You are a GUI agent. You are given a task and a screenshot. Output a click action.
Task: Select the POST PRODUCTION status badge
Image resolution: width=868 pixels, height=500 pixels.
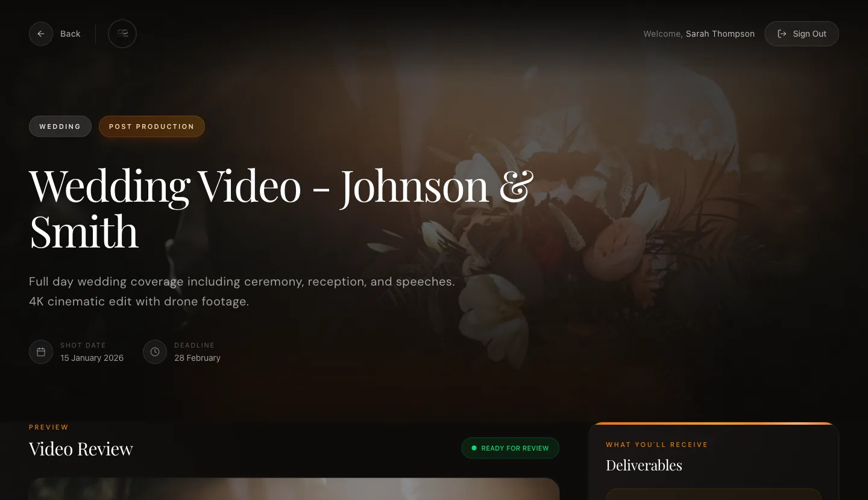tap(152, 127)
